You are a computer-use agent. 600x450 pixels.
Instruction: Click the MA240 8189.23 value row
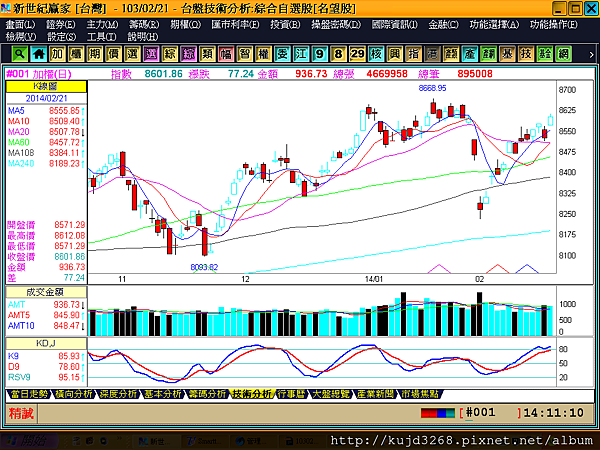click(46, 164)
